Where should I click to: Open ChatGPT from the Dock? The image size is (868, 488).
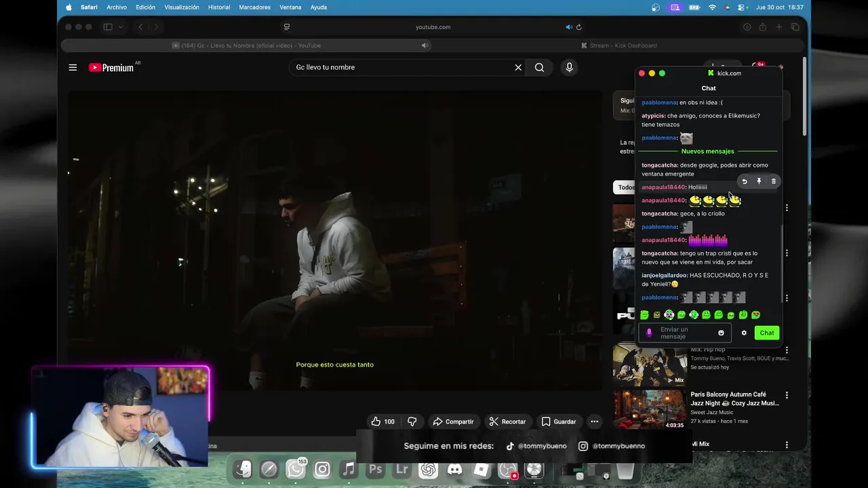[x=428, y=469]
